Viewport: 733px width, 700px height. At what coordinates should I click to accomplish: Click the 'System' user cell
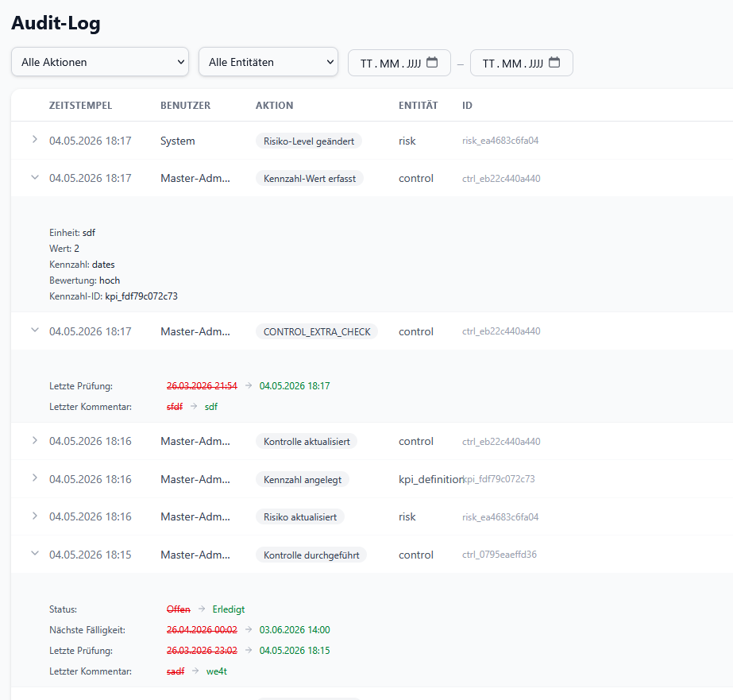click(x=177, y=141)
